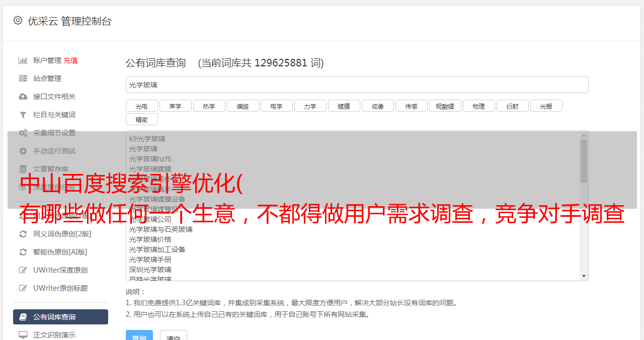The height and width of the screenshot is (340, 644).
Task: Click the results list scrollbar up arrow
Action: coord(584,135)
